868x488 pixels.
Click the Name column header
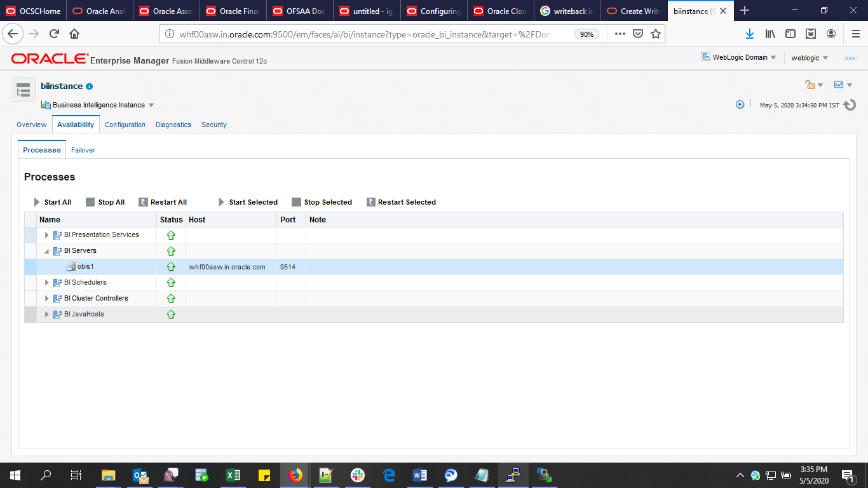pos(97,220)
